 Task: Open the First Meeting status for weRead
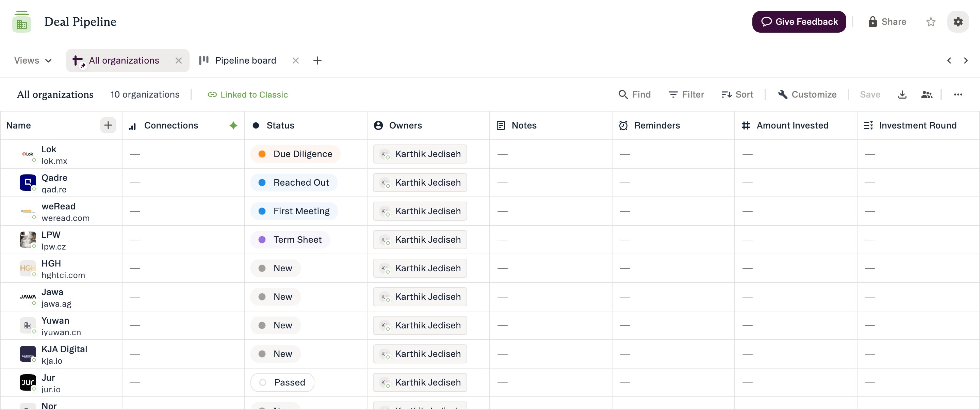[294, 211]
